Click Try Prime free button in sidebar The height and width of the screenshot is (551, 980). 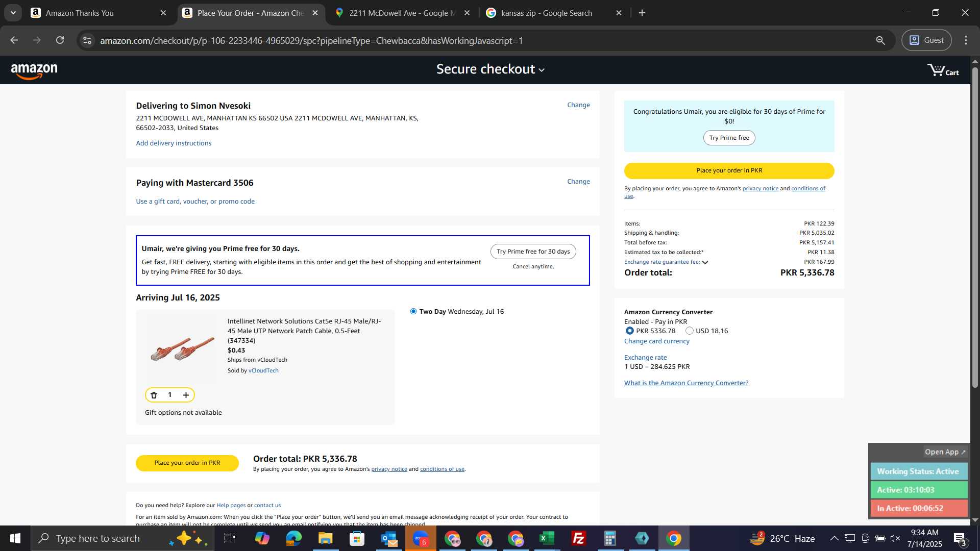(729, 138)
